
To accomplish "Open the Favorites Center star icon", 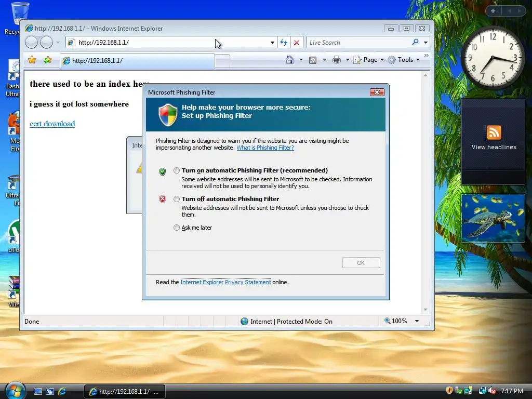I will point(32,60).
